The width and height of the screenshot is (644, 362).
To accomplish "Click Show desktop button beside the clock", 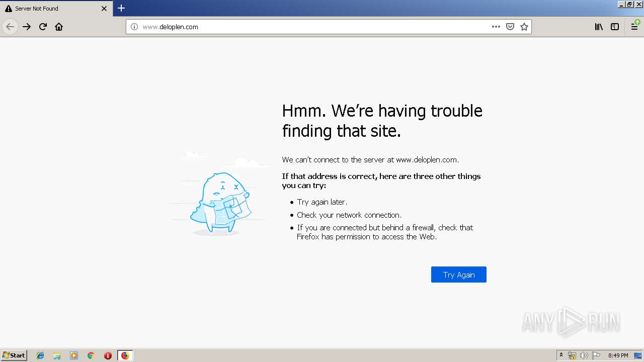I will (x=637, y=355).
